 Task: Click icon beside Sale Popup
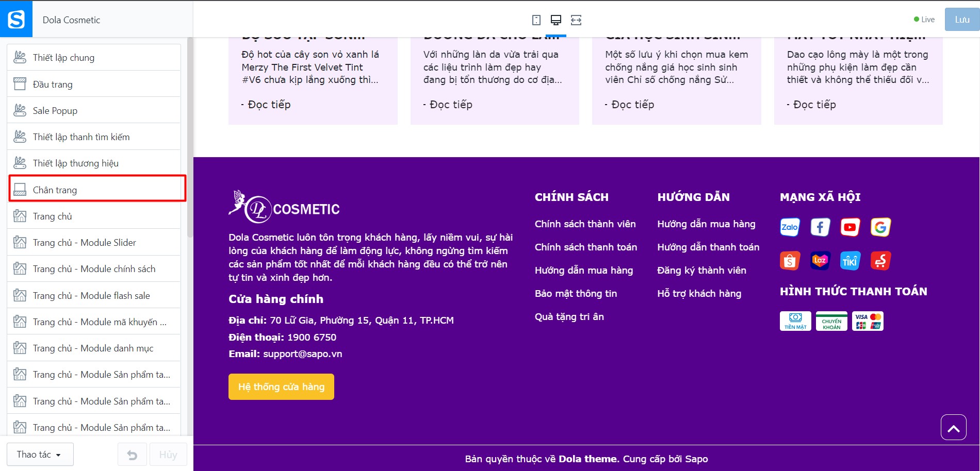pyautogui.click(x=20, y=110)
